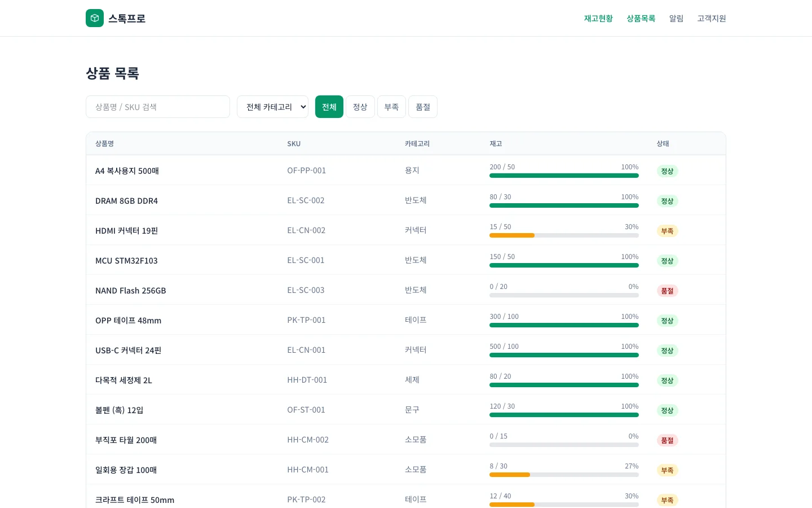The height and width of the screenshot is (508, 812).
Task: Go to the 상품목록 navigation tab
Action: pyautogui.click(x=641, y=19)
